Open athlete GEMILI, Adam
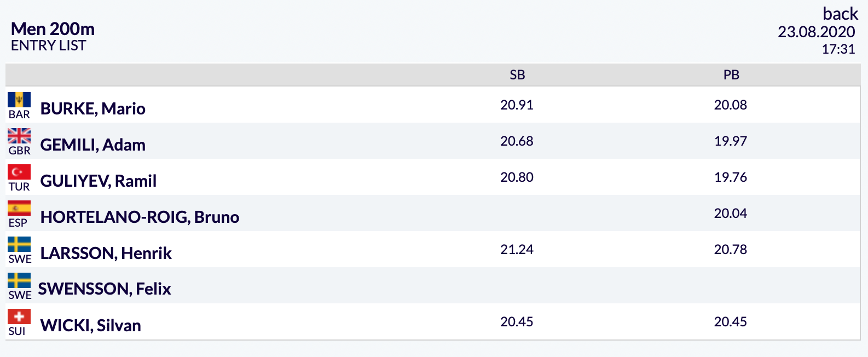Screen dimensions: 868x357 (x=93, y=145)
